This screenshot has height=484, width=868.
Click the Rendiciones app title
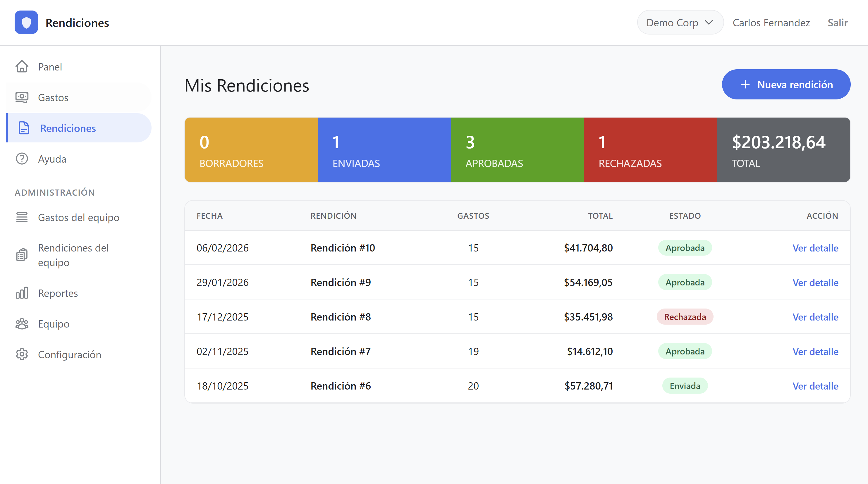[77, 23]
